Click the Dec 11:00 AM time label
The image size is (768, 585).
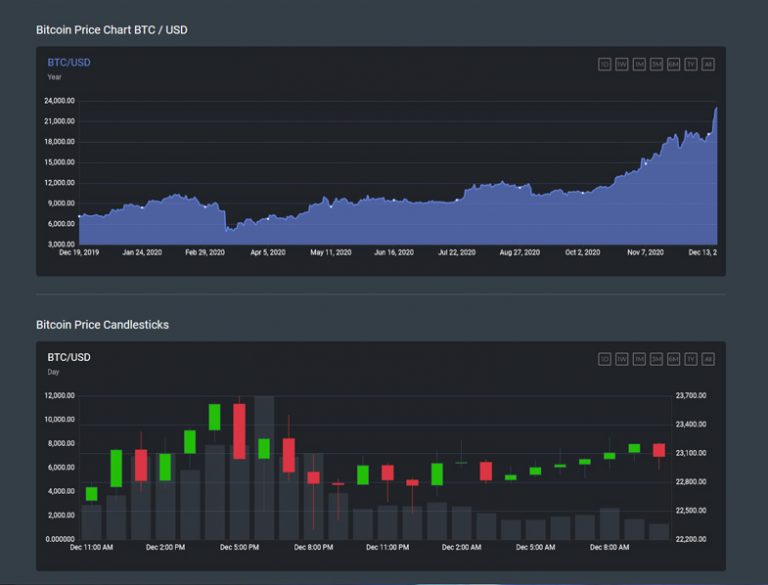tap(92, 547)
